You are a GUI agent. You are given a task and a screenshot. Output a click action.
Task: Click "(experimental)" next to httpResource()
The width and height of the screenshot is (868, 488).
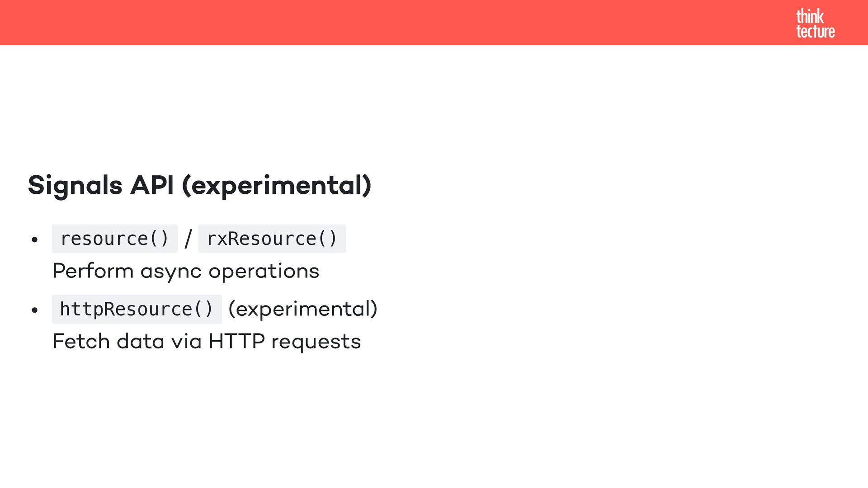point(303,309)
